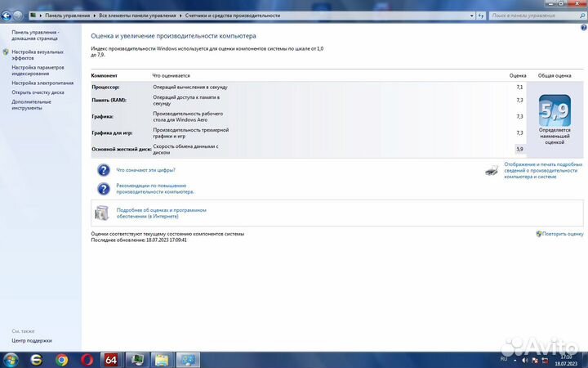
Task: Click the Back navigation arrow
Action: [6, 16]
